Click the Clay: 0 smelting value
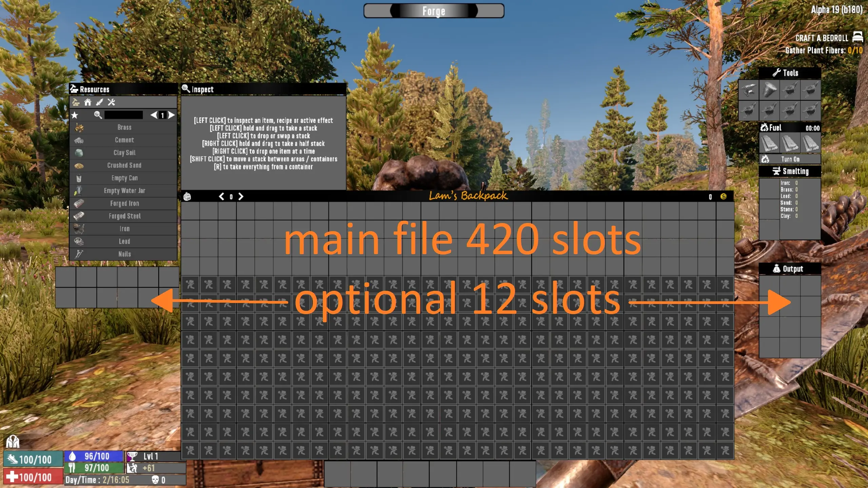This screenshot has height=488, width=868. pos(789,216)
